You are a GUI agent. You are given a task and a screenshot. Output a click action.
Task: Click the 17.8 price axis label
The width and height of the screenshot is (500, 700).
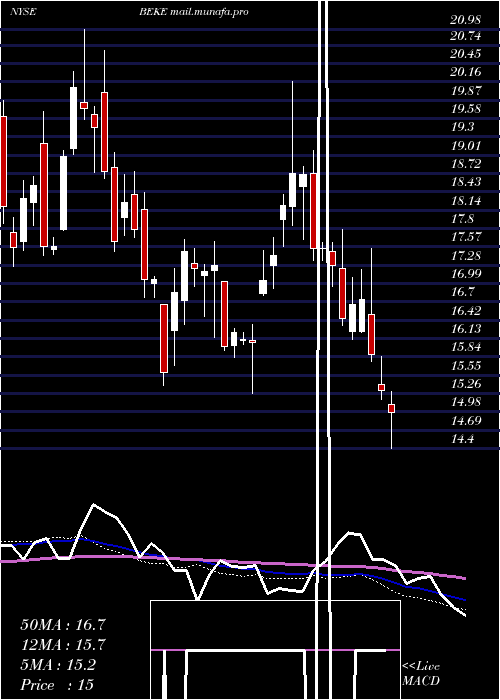point(462,219)
